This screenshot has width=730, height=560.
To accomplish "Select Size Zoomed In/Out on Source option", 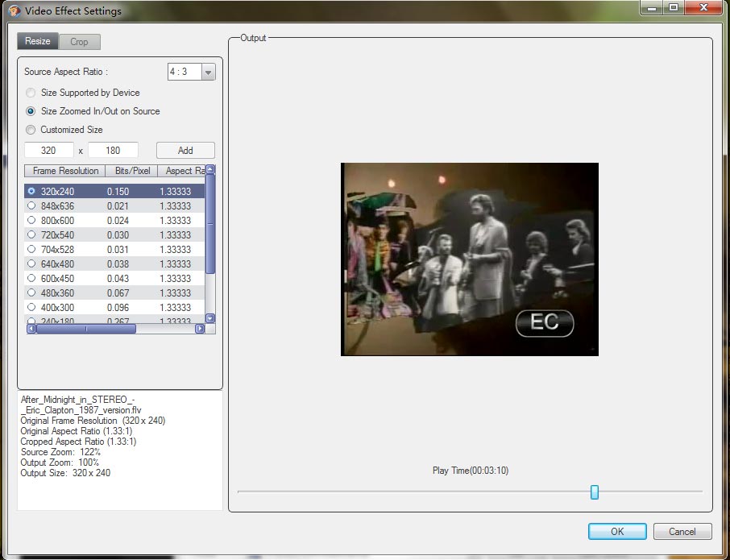I will point(31,112).
